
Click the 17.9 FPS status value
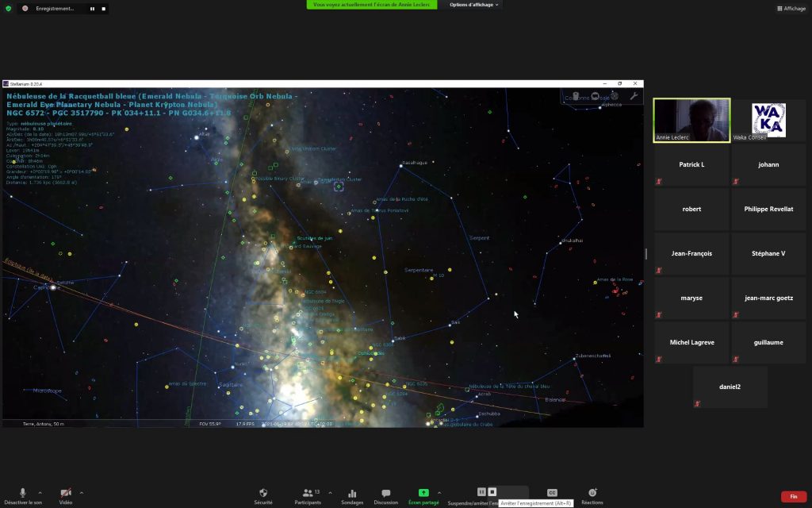point(245,424)
